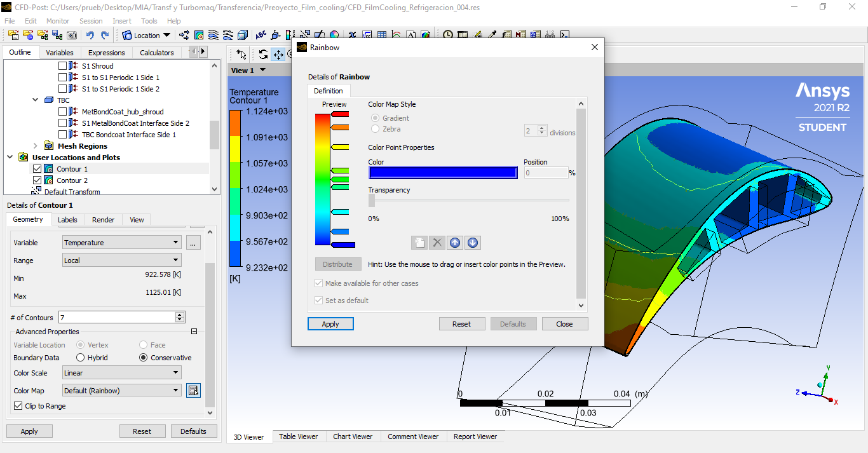
Task: Open the Variable dropdown showing Temperature
Action: point(121,243)
